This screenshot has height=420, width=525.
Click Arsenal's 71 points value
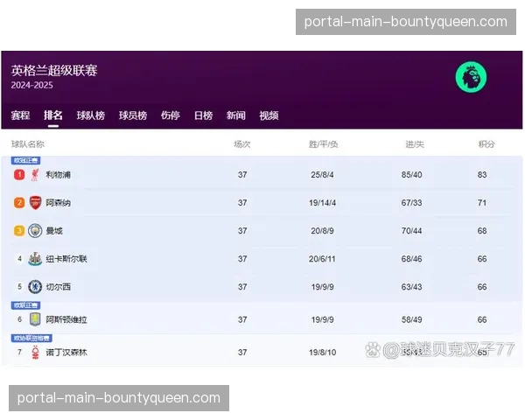[x=482, y=203]
